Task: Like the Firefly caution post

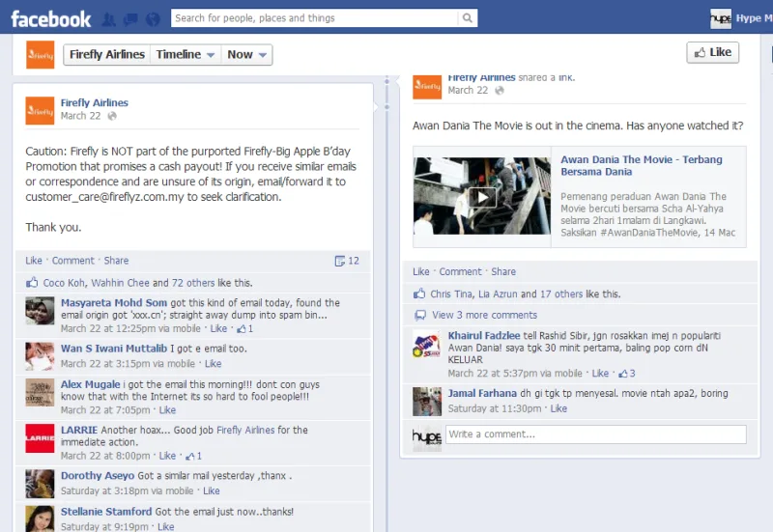Action: (34, 261)
